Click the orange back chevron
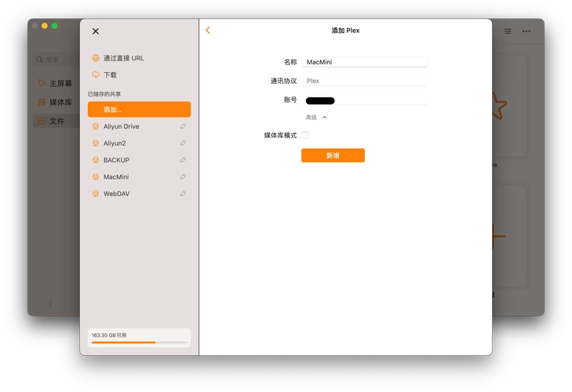Image resolution: width=572 pixels, height=392 pixels. [x=208, y=31]
